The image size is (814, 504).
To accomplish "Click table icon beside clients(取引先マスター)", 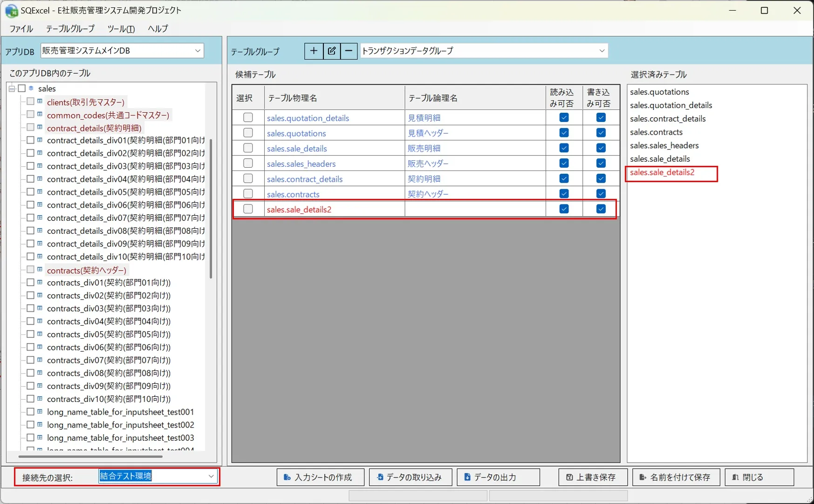I will 40,101.
